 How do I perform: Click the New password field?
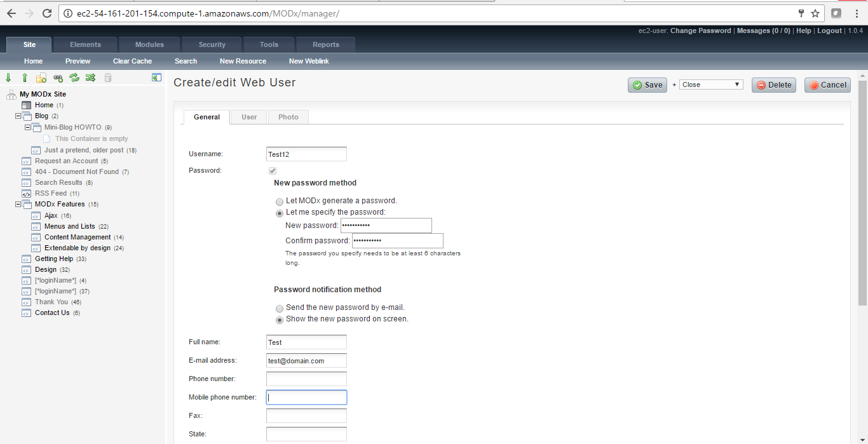click(x=386, y=225)
